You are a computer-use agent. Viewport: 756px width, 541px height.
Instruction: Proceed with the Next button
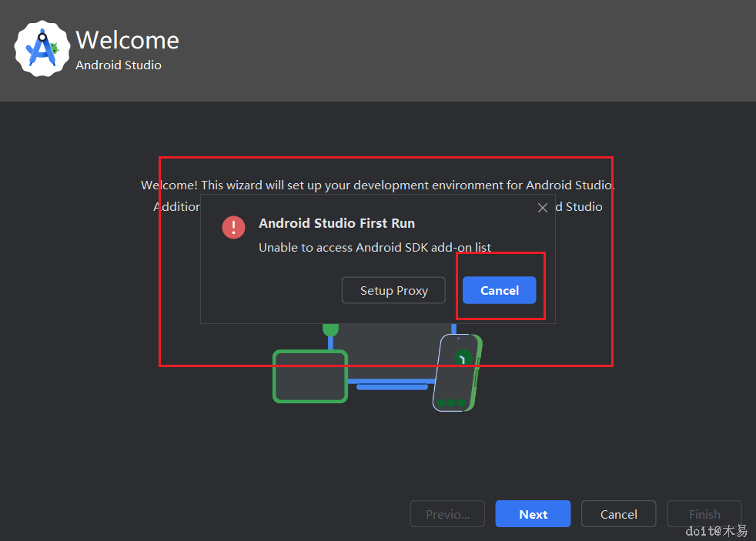click(533, 514)
